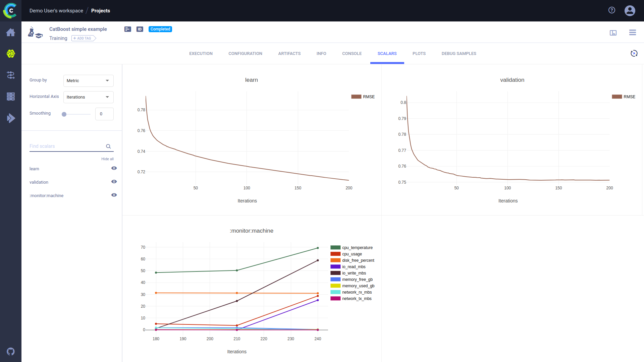
Task: Click the ADD TAG button
Action: point(84,39)
